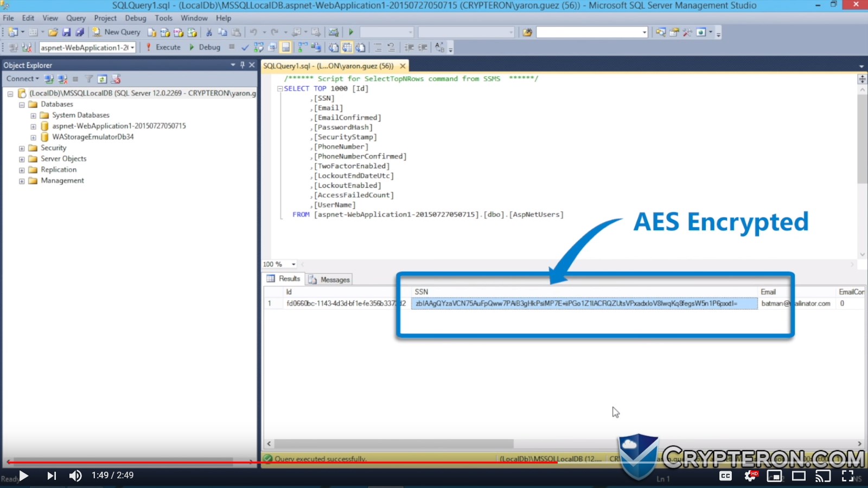This screenshot has height=488, width=868.
Task: Enter fullscreen video mode
Action: coord(847,476)
